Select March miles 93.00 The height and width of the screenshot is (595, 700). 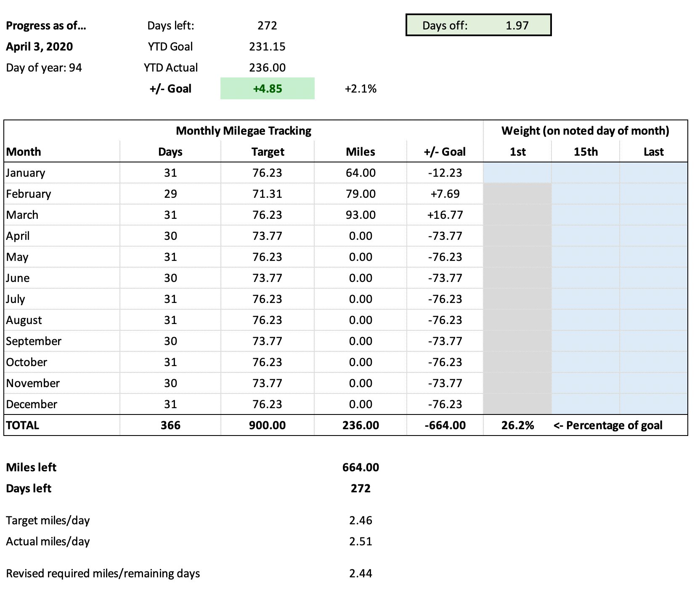(361, 215)
